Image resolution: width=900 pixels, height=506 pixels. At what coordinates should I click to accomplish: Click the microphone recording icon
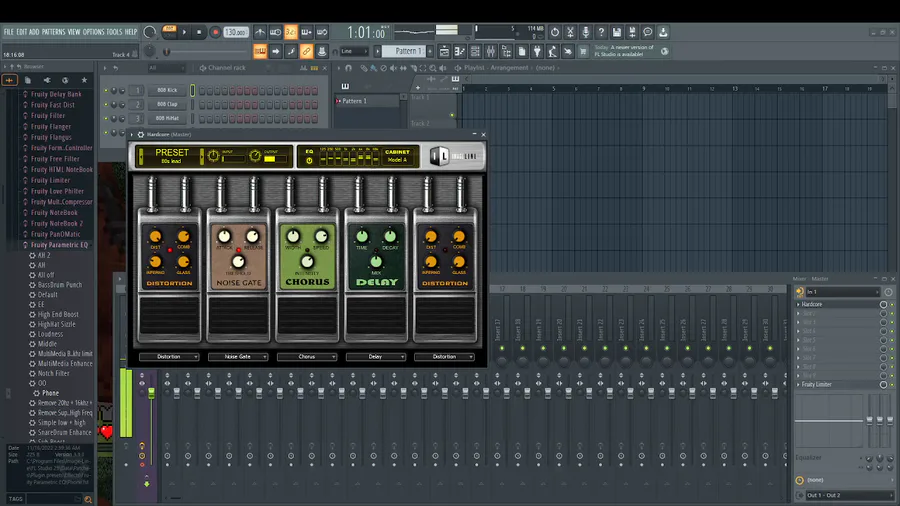pos(585,32)
